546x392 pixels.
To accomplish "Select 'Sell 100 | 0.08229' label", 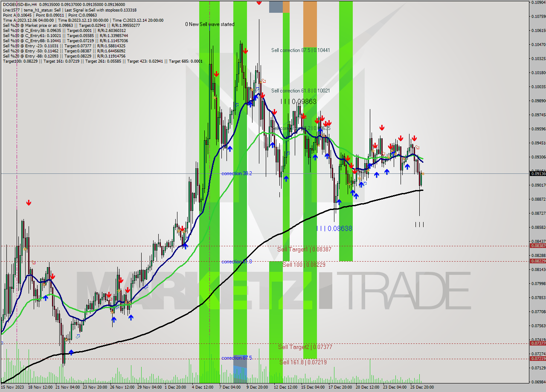I will click(304, 265).
